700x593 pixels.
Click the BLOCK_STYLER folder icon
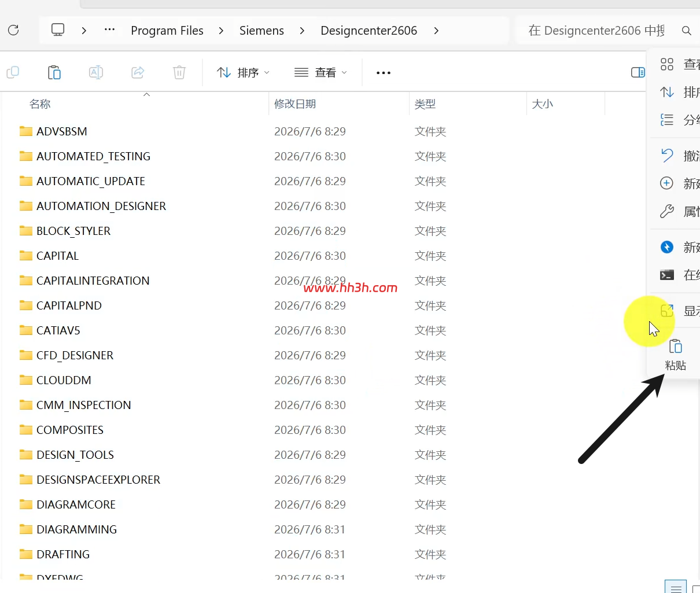[26, 231]
